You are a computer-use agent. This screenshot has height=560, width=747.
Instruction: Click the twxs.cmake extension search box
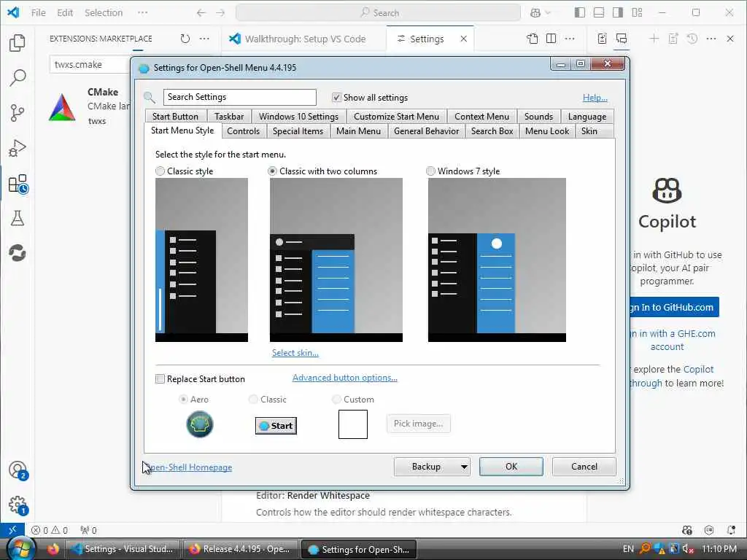pyautogui.click(x=90, y=65)
